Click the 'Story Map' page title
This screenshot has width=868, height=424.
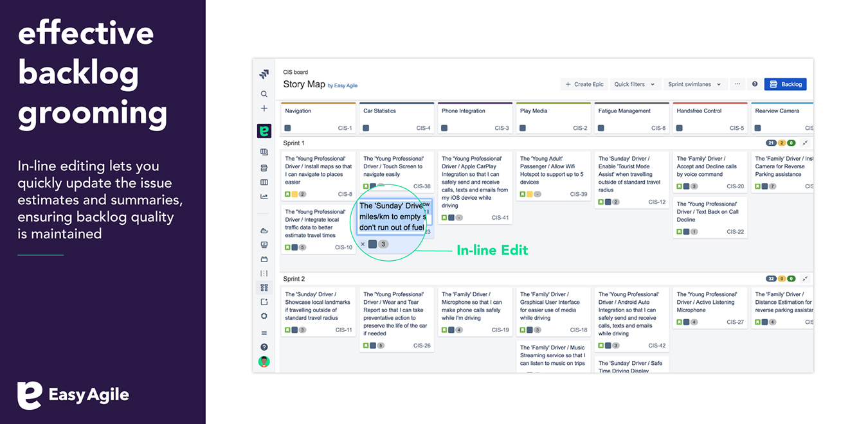click(x=304, y=84)
